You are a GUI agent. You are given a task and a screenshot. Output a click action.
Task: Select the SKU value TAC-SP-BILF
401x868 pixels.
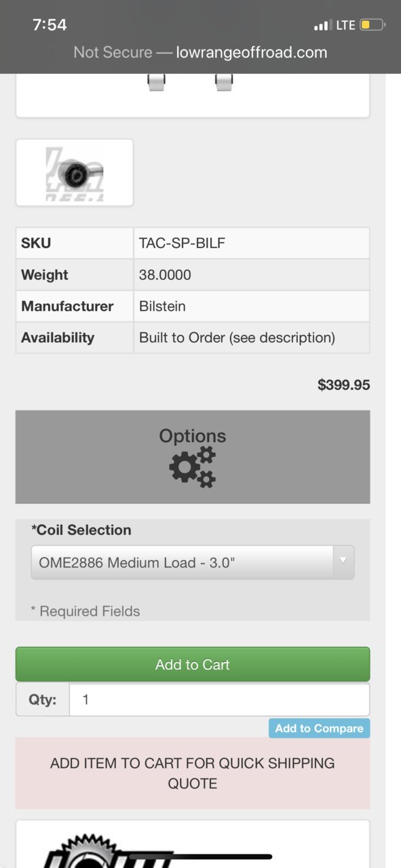click(x=182, y=243)
